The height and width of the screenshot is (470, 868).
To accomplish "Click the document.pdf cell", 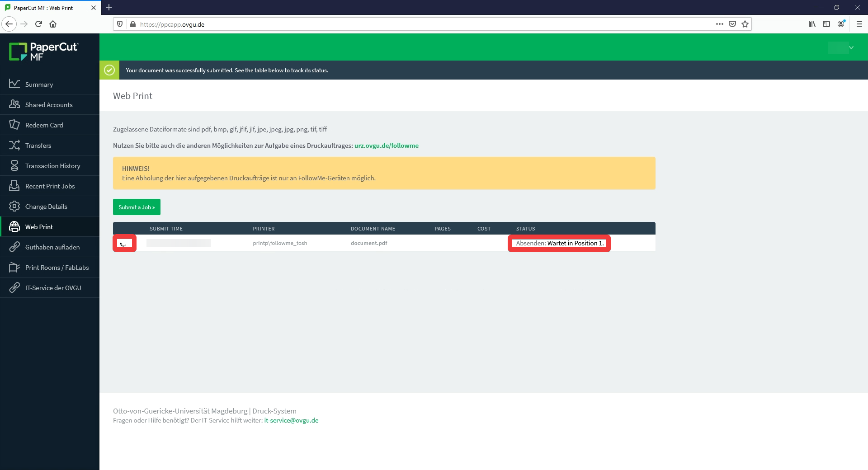I will click(369, 243).
